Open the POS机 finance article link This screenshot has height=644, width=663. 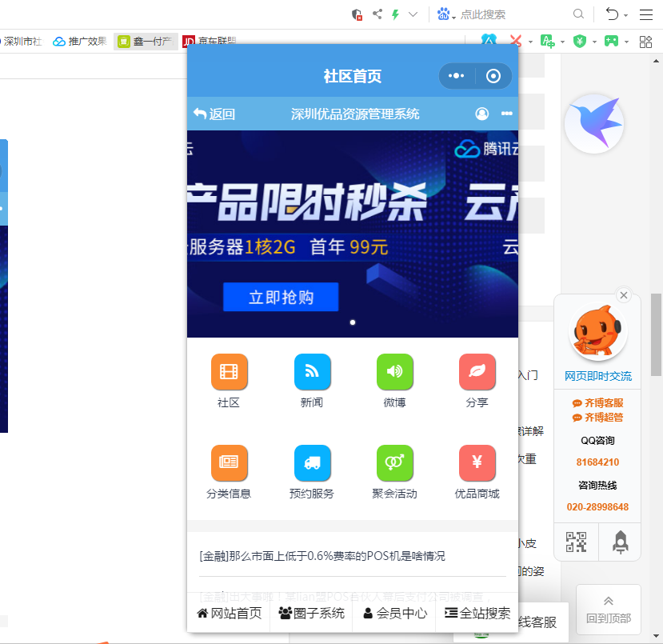click(322, 556)
